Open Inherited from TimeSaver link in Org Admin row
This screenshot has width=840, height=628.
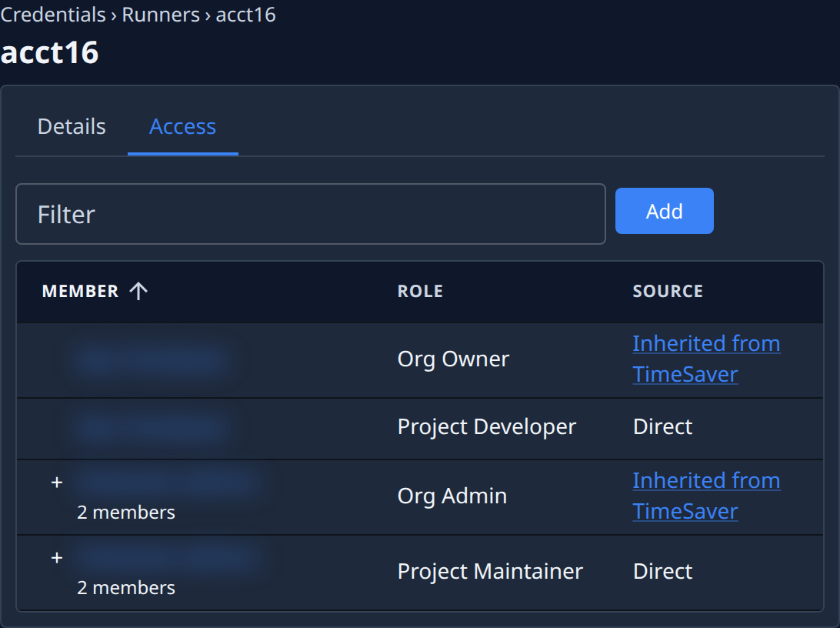click(706, 496)
